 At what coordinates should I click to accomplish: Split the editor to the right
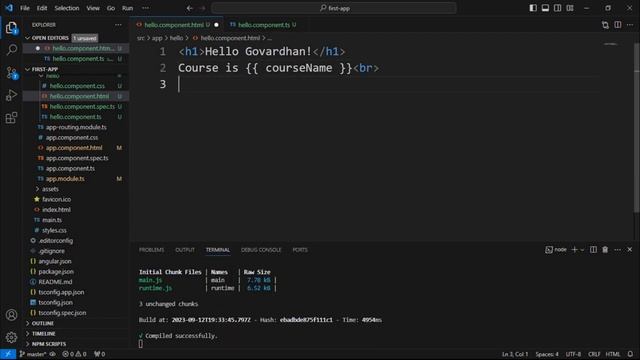click(618, 25)
